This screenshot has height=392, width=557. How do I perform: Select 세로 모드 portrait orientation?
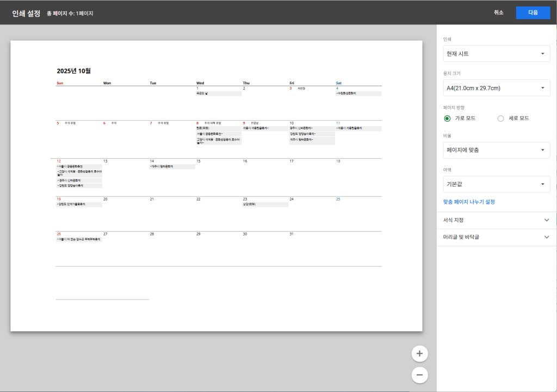[x=501, y=118]
